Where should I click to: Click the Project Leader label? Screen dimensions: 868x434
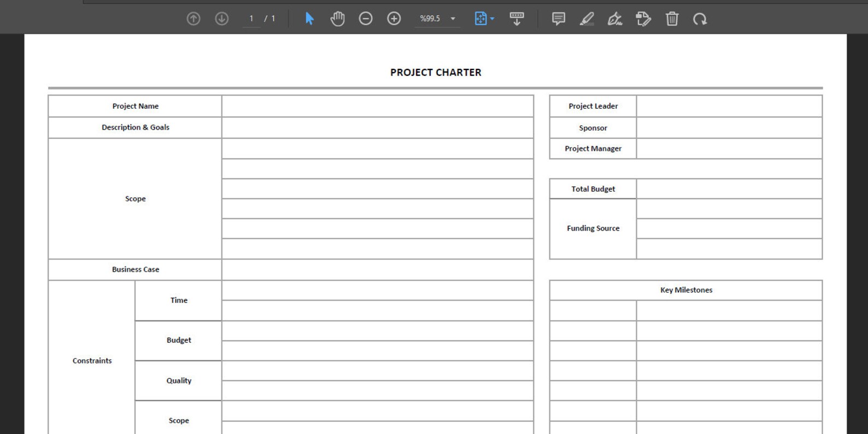[593, 106]
